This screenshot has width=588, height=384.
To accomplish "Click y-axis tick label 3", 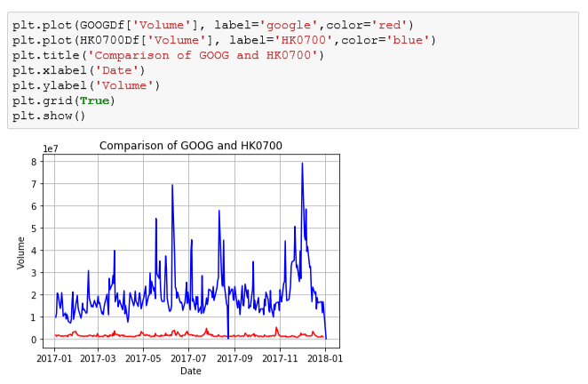I will 35,273.
